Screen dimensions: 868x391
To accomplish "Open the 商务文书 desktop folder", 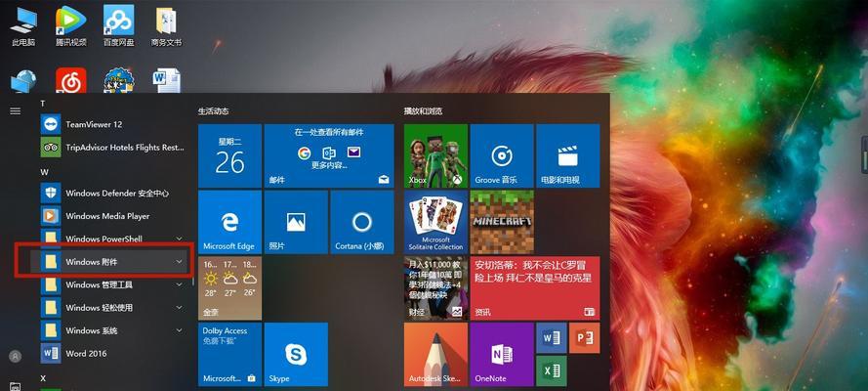I will [166, 26].
